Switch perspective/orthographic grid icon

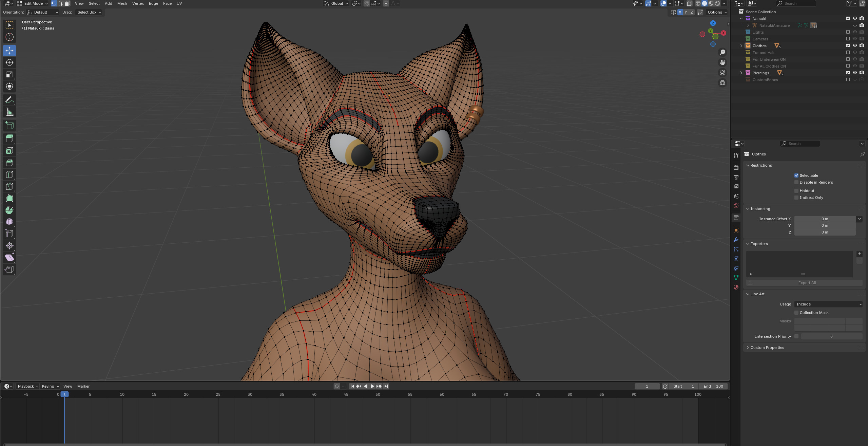point(722,83)
